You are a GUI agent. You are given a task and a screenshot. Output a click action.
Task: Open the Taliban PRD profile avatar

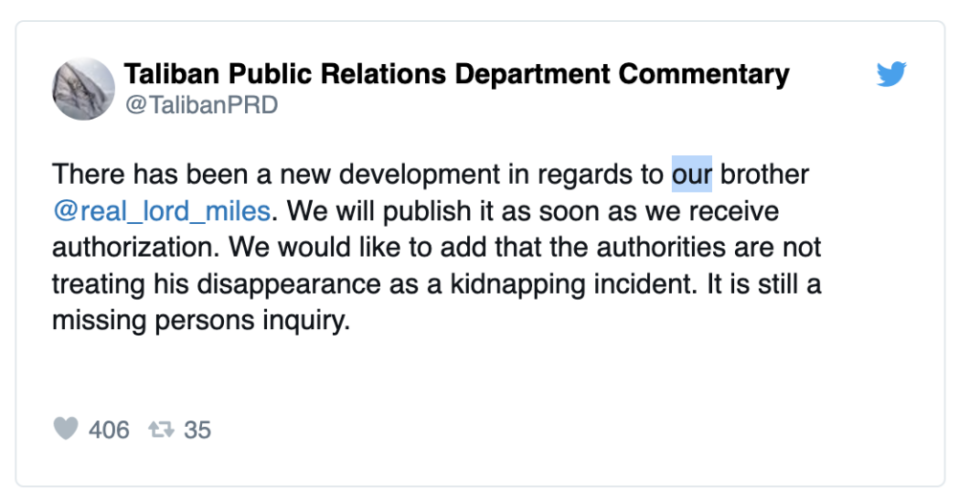click(x=83, y=88)
